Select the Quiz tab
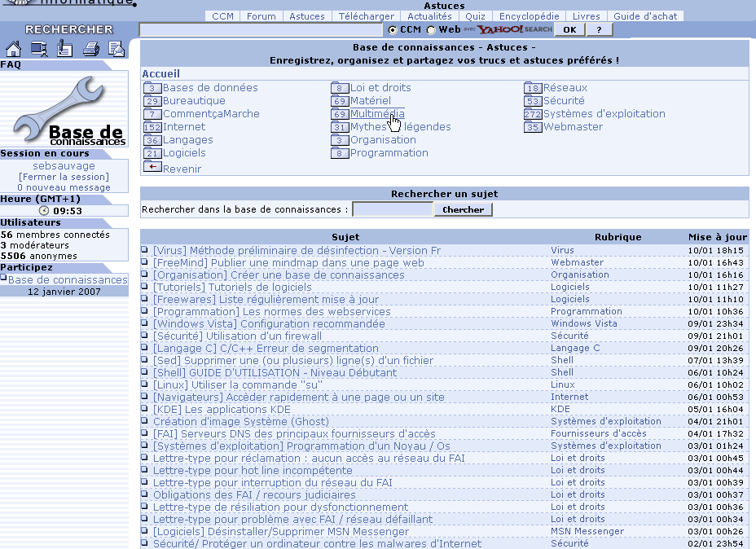The image size is (756, 549). [476, 16]
